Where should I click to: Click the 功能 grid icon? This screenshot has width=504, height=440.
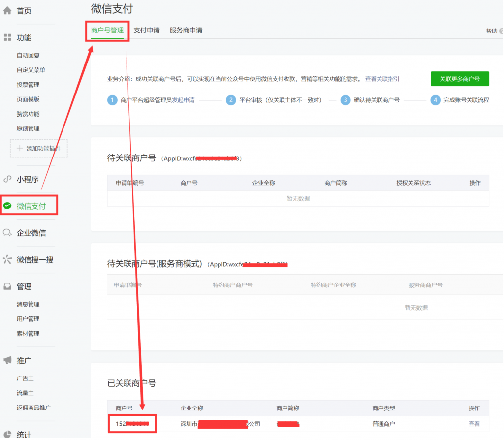point(7,37)
